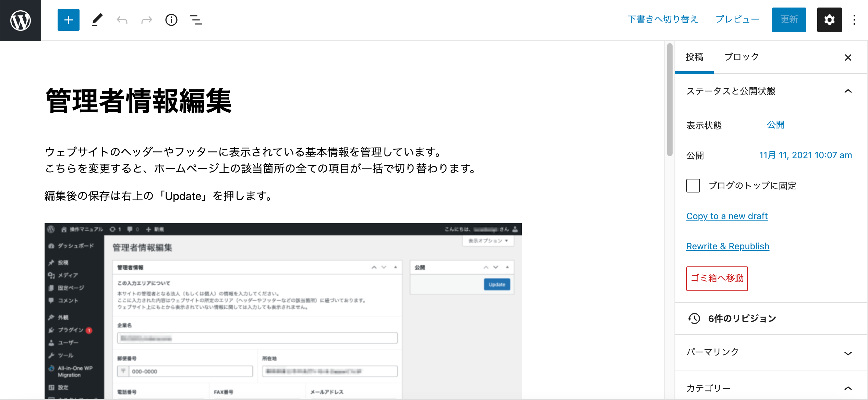The width and height of the screenshot is (868, 400).
Task: Open the 6件のリビジョン revisions history
Action: [x=742, y=318]
